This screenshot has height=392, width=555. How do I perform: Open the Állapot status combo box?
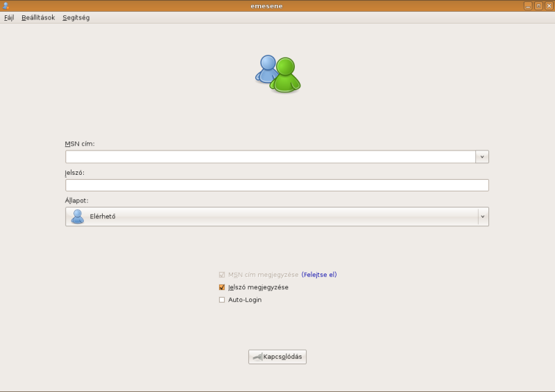(277, 216)
